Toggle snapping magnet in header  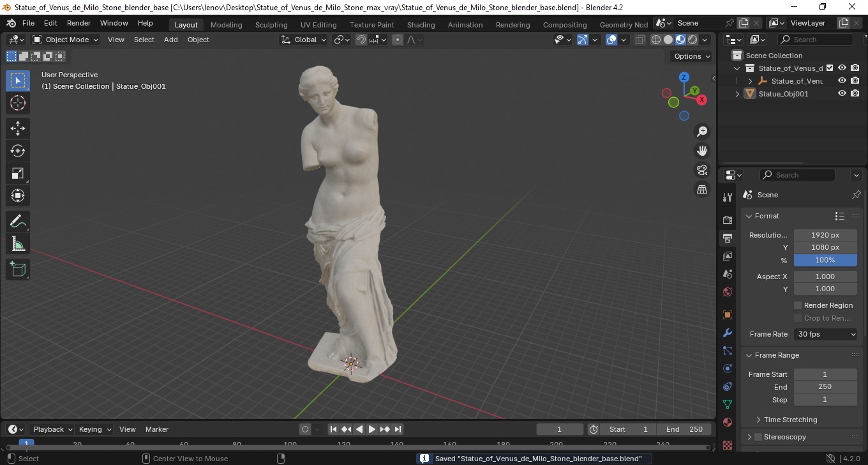click(x=361, y=40)
